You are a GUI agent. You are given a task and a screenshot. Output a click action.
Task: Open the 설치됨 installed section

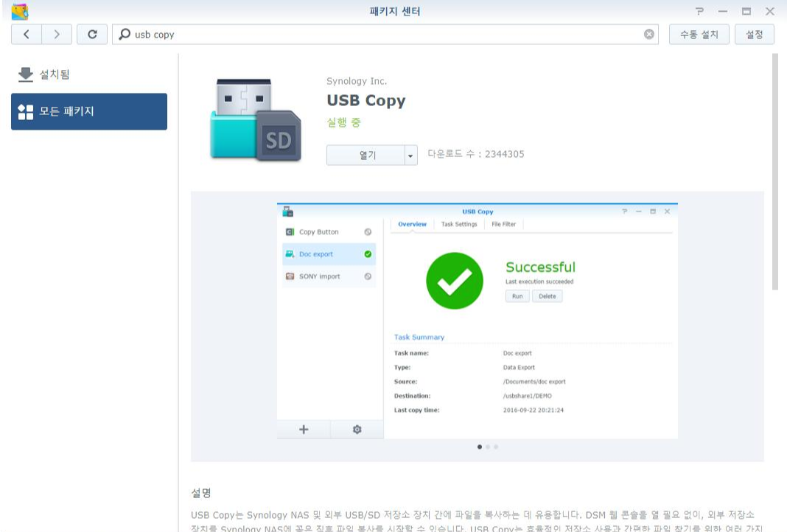pyautogui.click(x=89, y=74)
